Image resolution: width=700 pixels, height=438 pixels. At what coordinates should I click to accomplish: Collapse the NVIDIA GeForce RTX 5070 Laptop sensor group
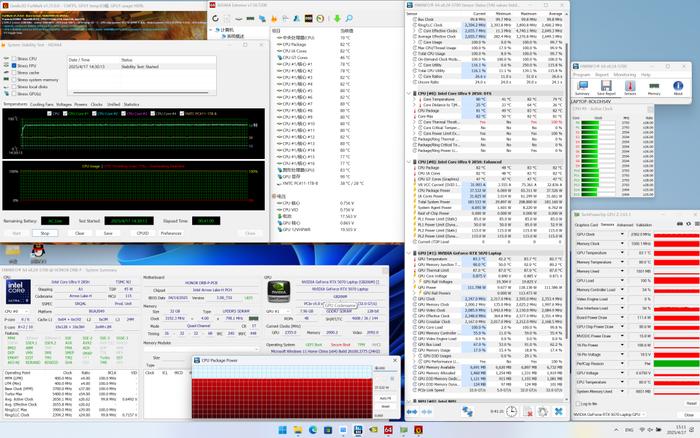pyautogui.click(x=409, y=253)
